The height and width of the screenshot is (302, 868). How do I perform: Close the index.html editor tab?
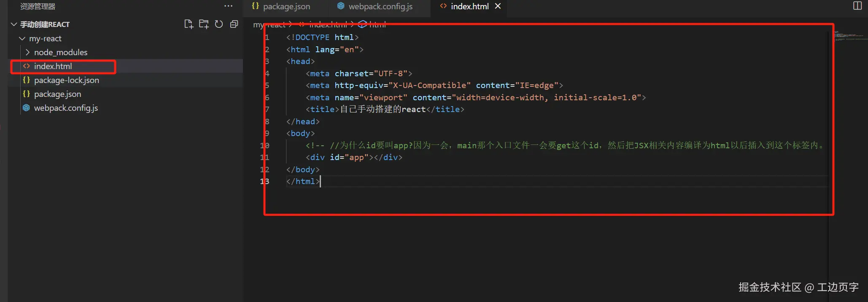498,6
